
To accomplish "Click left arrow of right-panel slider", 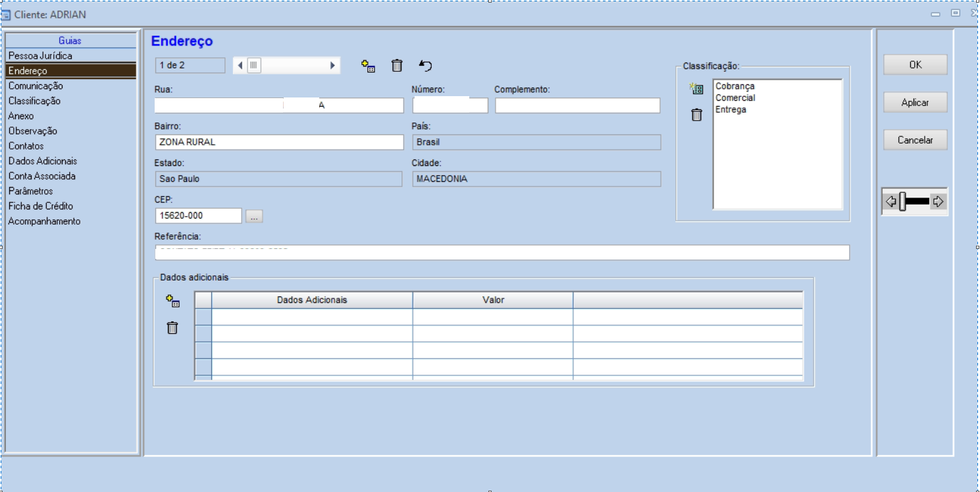I will point(891,202).
